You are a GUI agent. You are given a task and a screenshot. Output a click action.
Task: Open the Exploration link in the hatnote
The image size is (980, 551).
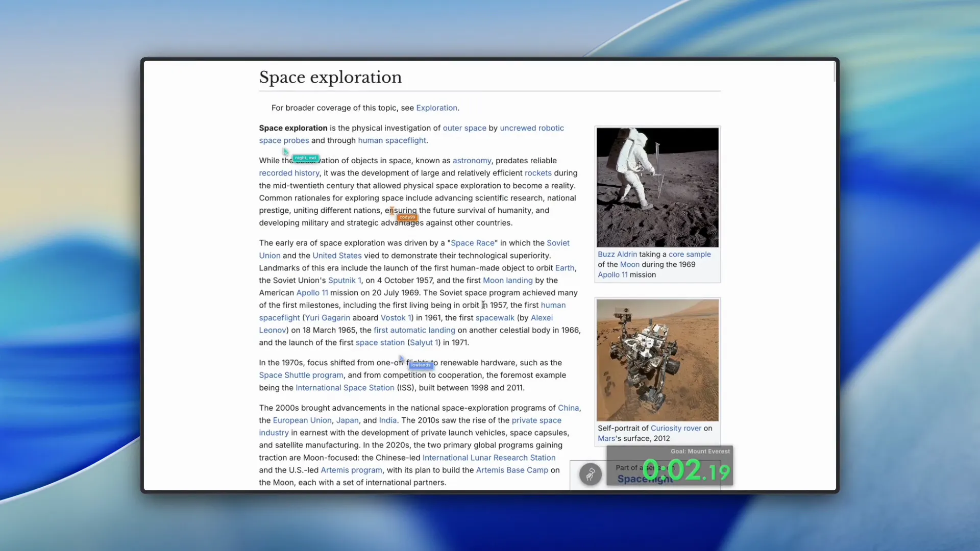(436, 108)
